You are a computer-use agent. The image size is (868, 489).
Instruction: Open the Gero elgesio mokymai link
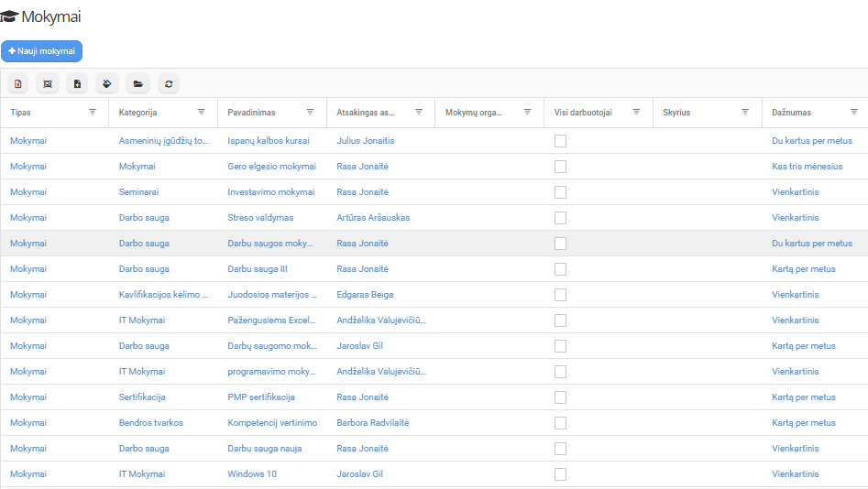coord(271,167)
